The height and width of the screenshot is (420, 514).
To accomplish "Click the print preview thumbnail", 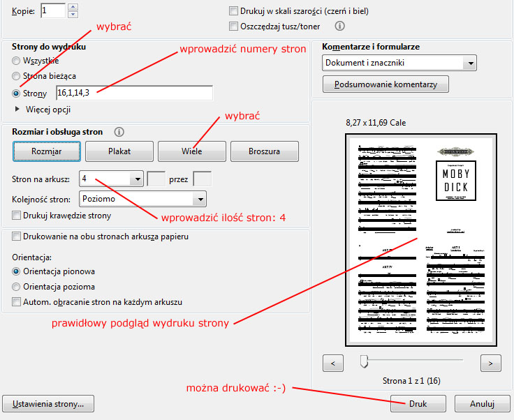I will tap(421, 240).
